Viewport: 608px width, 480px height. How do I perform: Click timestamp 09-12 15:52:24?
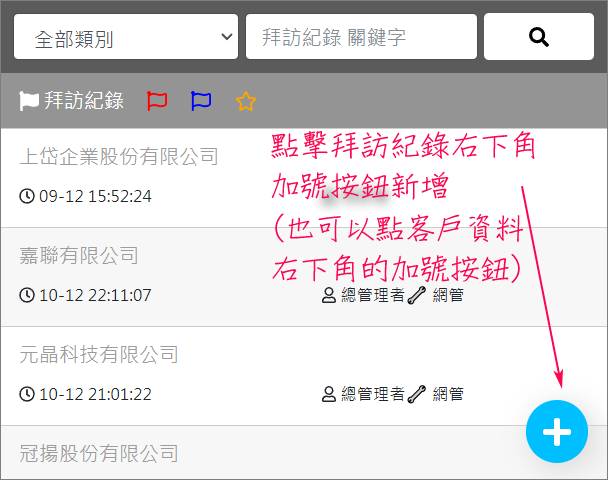click(x=95, y=196)
